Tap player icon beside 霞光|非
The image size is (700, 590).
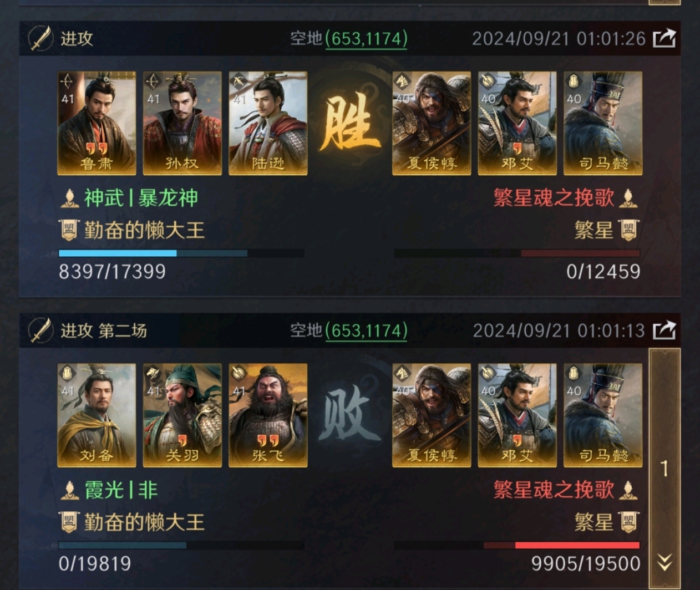tap(69, 490)
